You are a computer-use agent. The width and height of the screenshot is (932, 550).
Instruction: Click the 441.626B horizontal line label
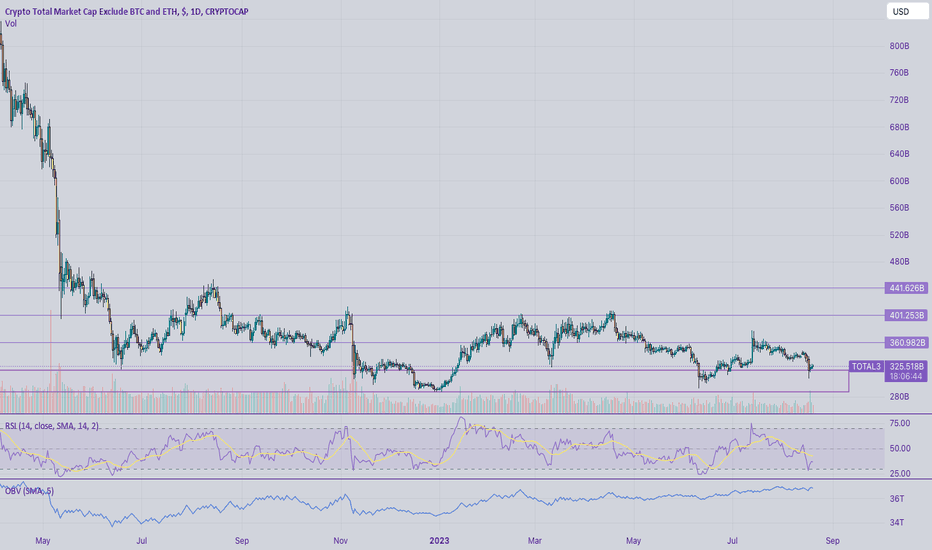(x=906, y=288)
